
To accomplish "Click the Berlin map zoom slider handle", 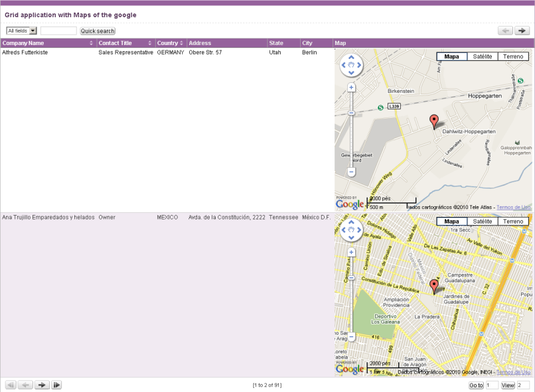I will click(351, 113).
